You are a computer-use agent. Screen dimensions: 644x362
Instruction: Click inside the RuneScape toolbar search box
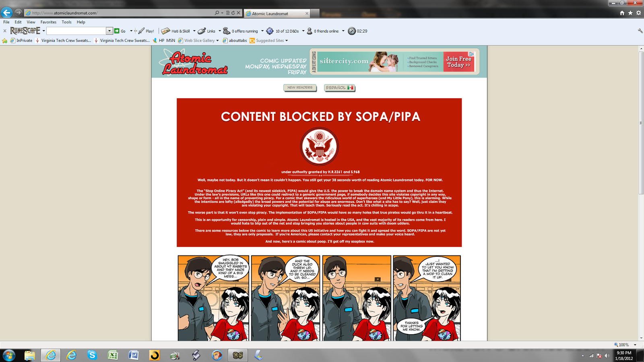click(76, 31)
